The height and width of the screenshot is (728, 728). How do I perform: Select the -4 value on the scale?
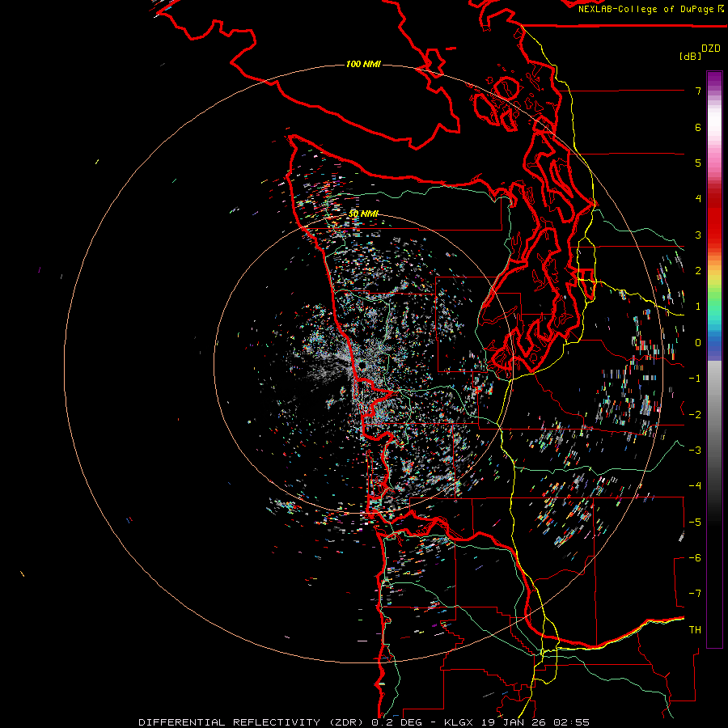pos(695,486)
